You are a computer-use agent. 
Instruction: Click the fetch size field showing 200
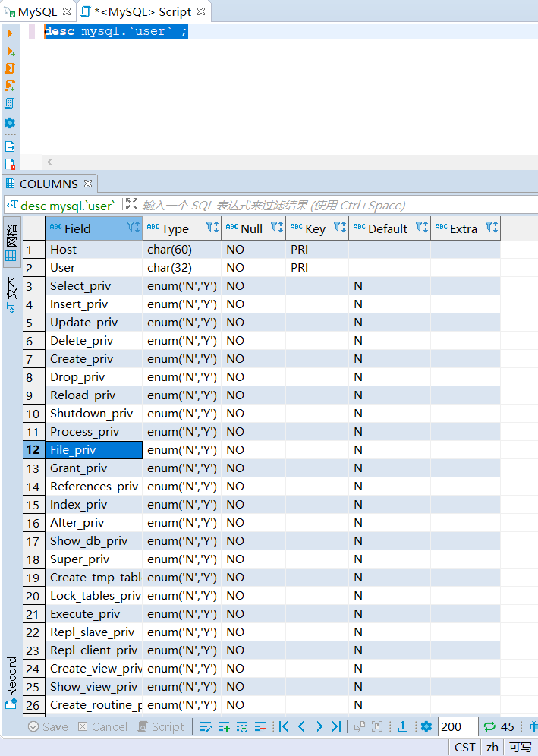tap(458, 726)
